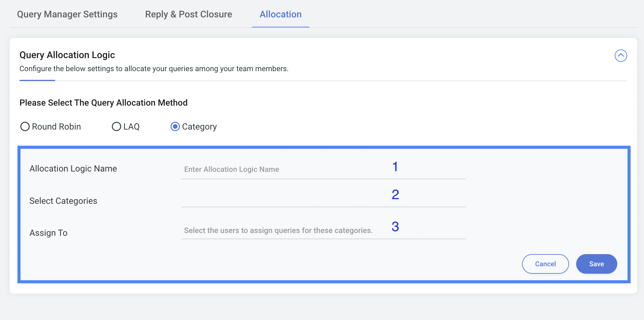The height and width of the screenshot is (320, 644).
Task: Click the 'Assign To' label
Action: (49, 233)
